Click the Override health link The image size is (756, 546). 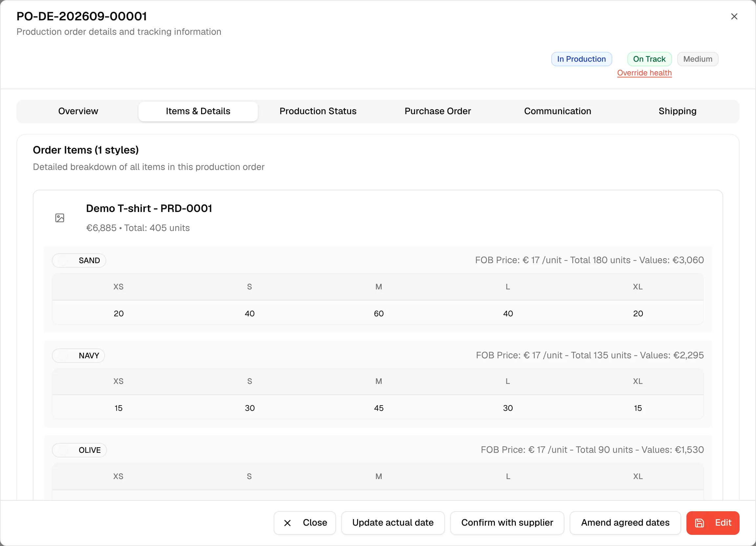644,73
